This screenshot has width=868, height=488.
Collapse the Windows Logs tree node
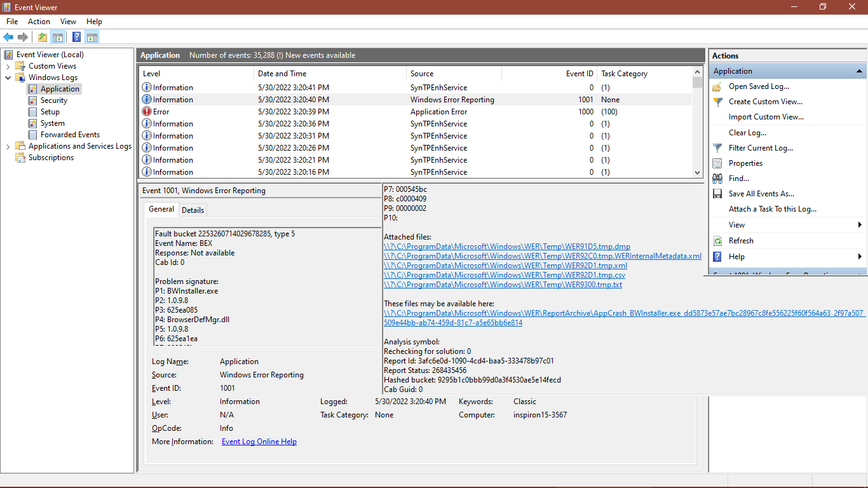coord(8,78)
